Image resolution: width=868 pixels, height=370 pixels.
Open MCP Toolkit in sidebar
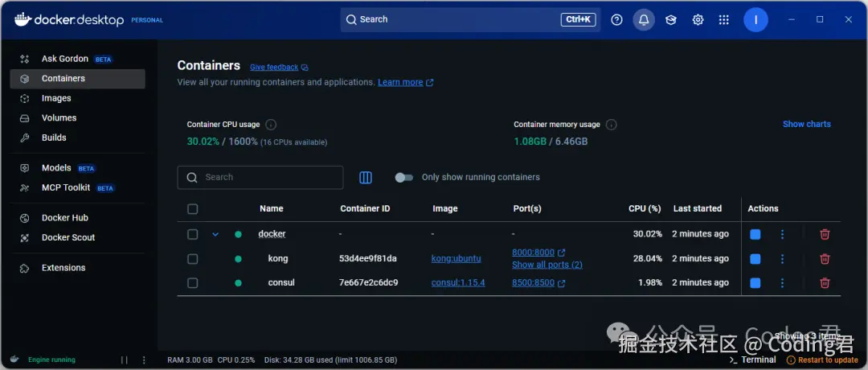pos(77,187)
